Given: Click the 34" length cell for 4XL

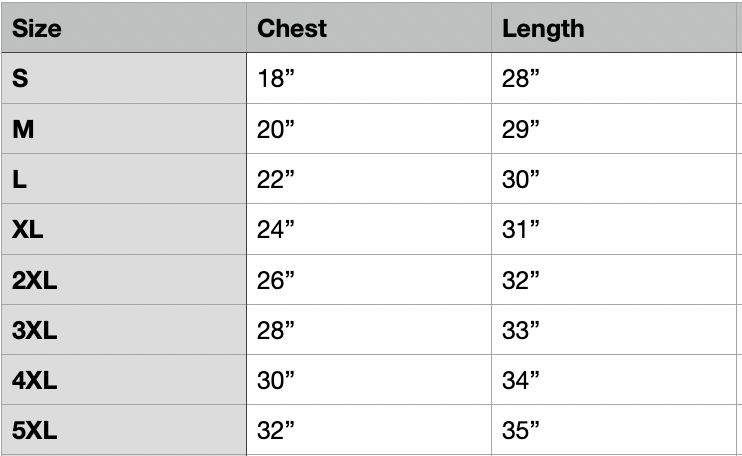Looking at the screenshot, I should [x=521, y=381].
